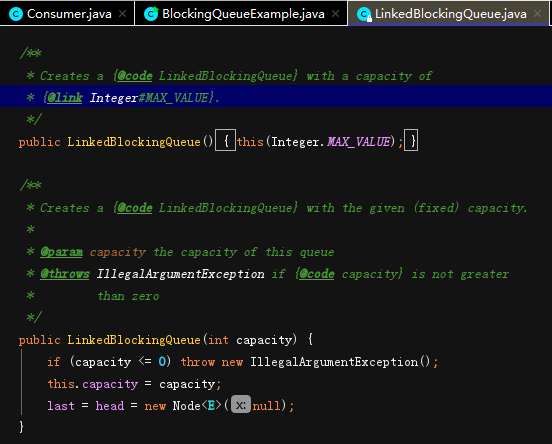Close the Consumer.java tab
This screenshot has height=444, width=552.
coord(123,14)
